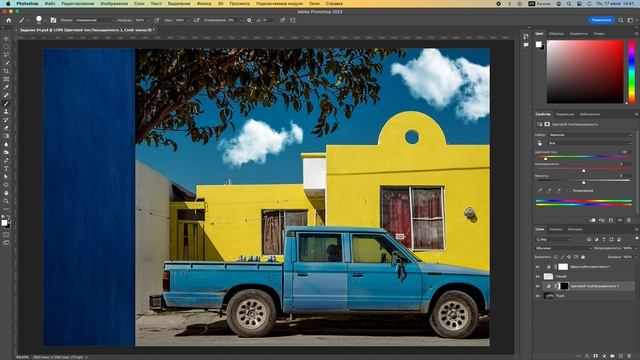The height and width of the screenshot is (360, 640).
Task: Select the Horizontal Type tool
Action: (x=6, y=169)
